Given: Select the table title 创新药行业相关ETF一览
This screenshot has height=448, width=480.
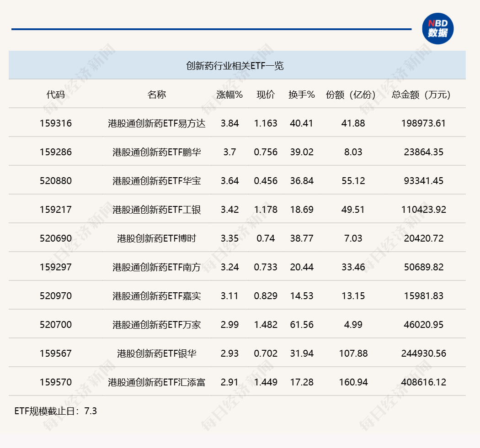Looking at the screenshot, I should (x=235, y=66).
